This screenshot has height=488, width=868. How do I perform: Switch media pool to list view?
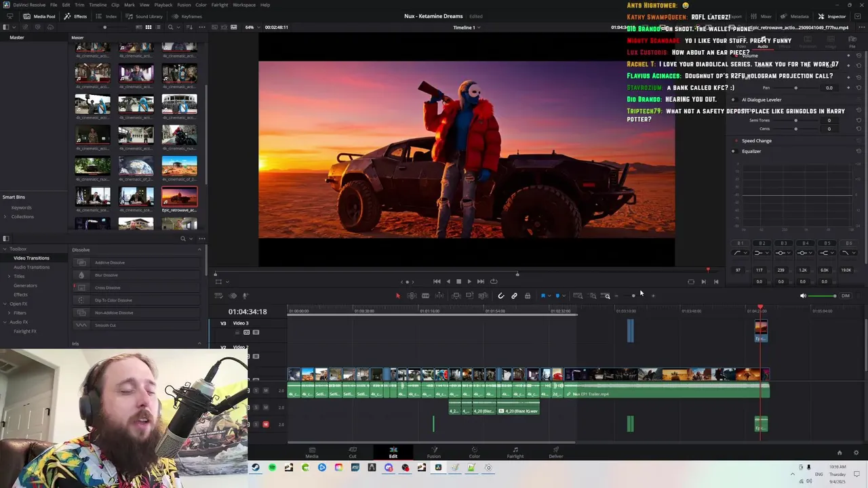158,27
